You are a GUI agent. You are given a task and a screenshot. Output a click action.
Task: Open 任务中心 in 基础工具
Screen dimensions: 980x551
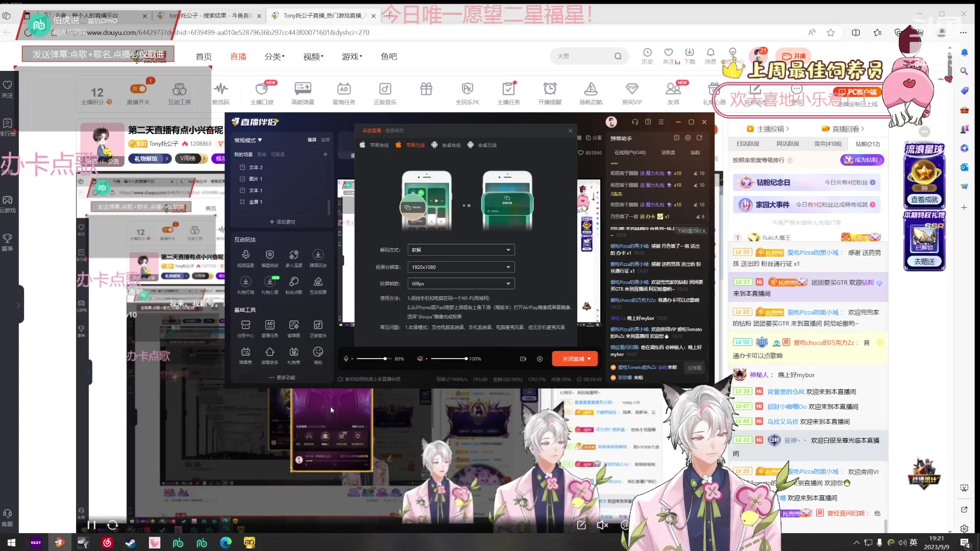pos(246,325)
